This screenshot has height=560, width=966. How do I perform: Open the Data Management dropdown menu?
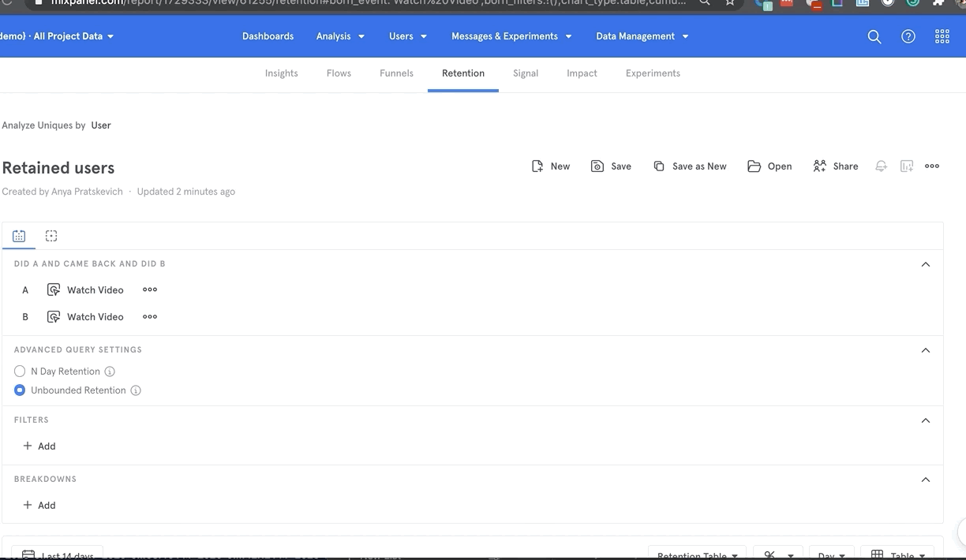tap(642, 36)
